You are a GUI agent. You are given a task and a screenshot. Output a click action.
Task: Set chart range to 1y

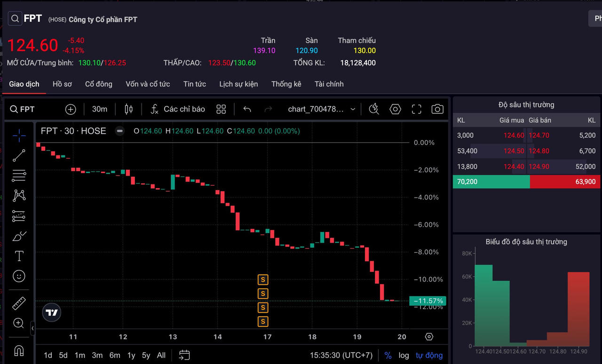(131, 356)
